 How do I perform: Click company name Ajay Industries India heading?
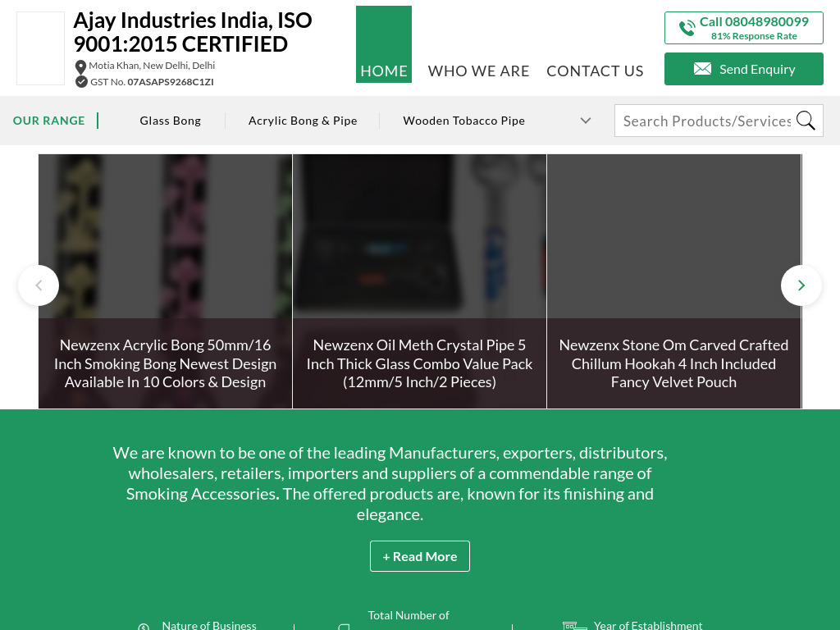click(193, 32)
